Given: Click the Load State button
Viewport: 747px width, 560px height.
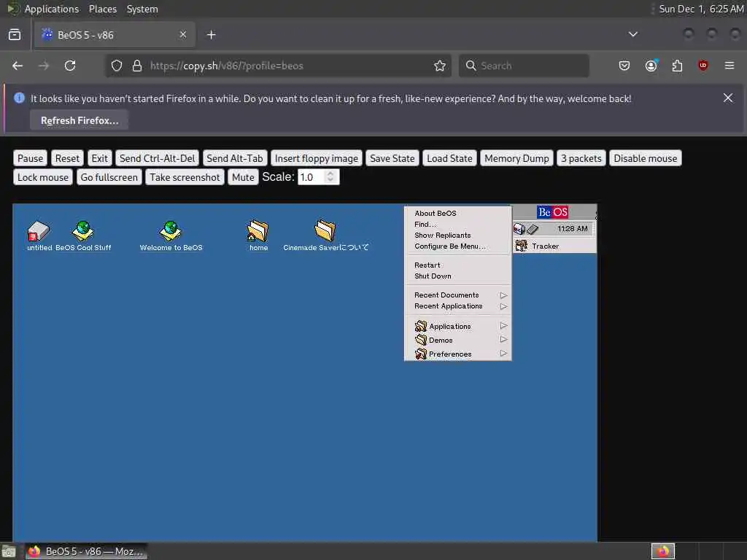Looking at the screenshot, I should 449,158.
